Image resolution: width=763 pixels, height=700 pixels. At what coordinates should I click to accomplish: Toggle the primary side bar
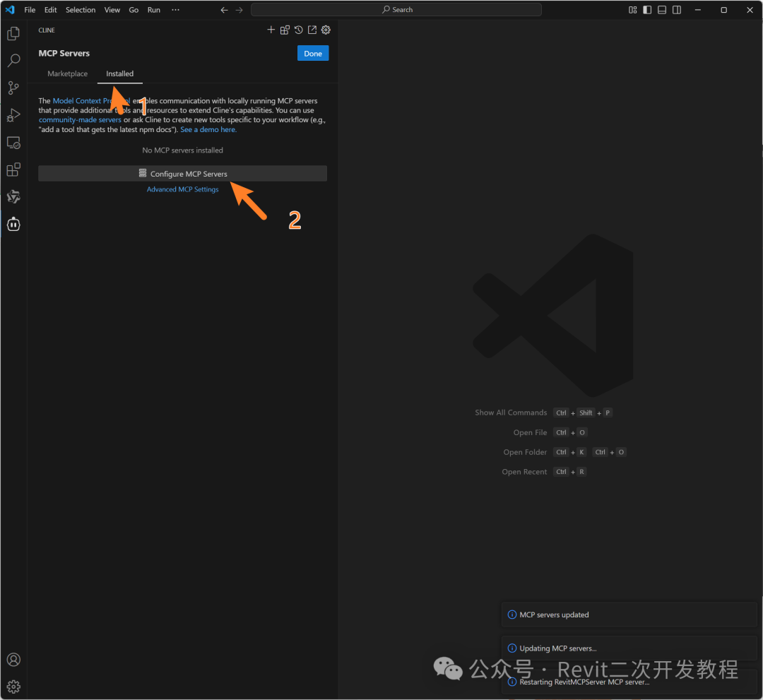tap(647, 10)
